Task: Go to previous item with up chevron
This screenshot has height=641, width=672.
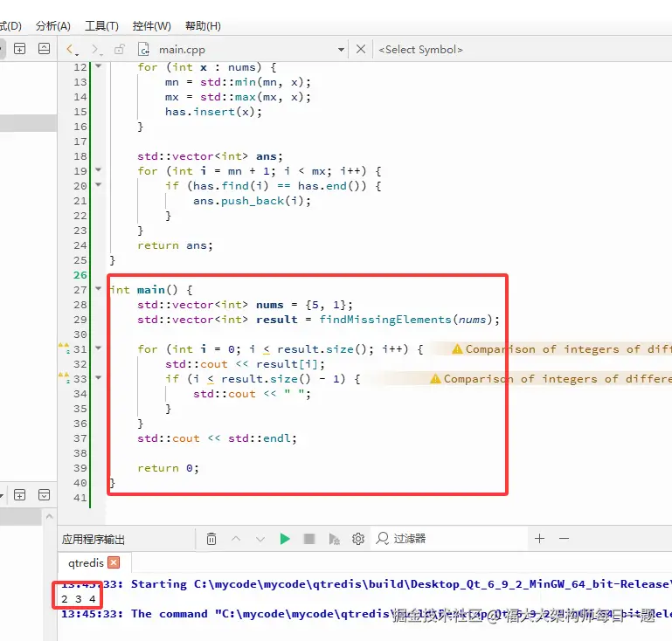Action: click(236, 539)
